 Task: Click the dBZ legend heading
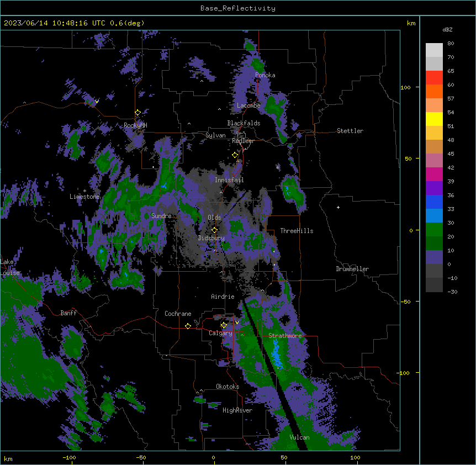(x=447, y=30)
